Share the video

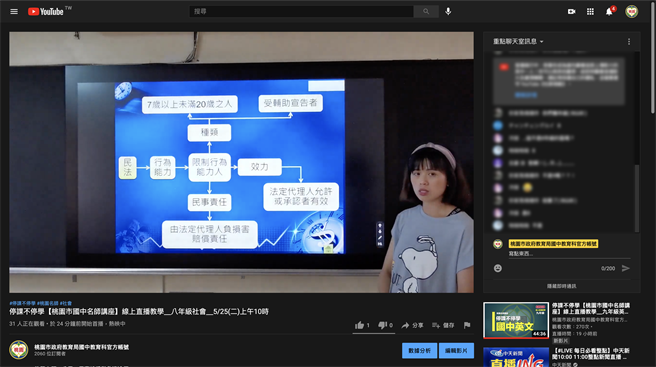[x=412, y=325]
